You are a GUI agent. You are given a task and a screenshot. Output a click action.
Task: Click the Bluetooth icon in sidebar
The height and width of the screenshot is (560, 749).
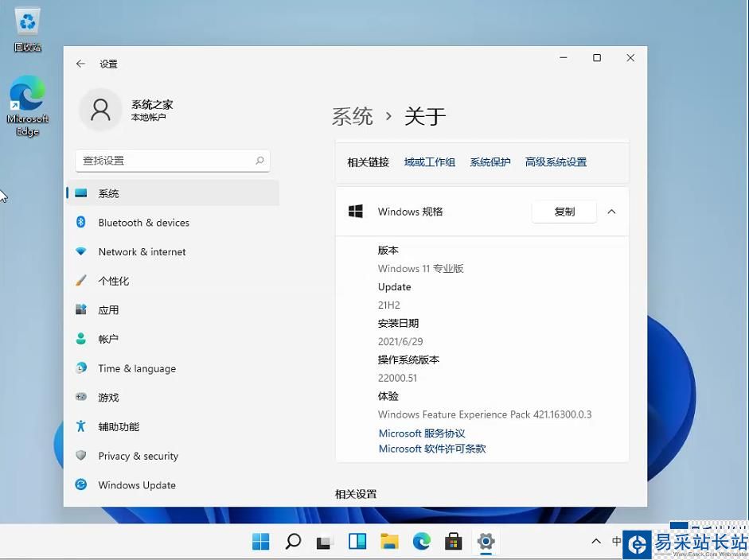pyautogui.click(x=80, y=222)
